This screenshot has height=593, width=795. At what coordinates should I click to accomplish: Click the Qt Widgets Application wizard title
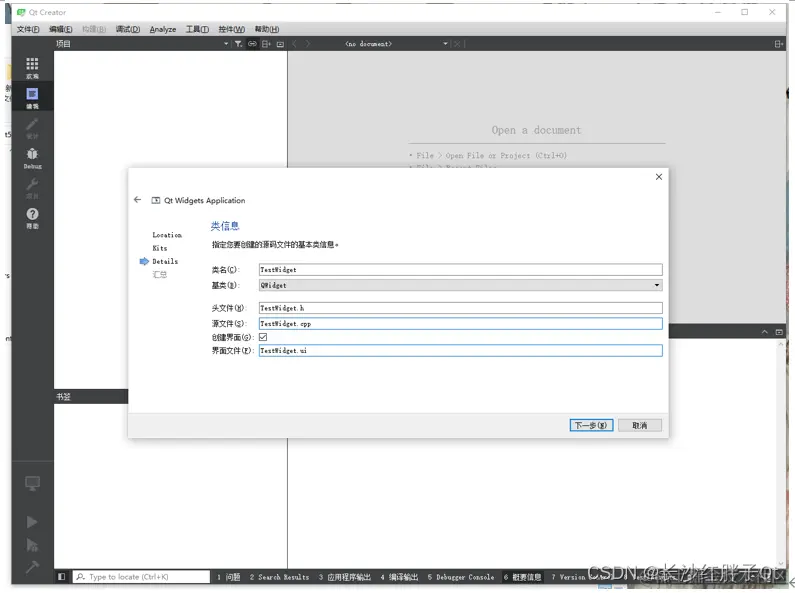204,200
